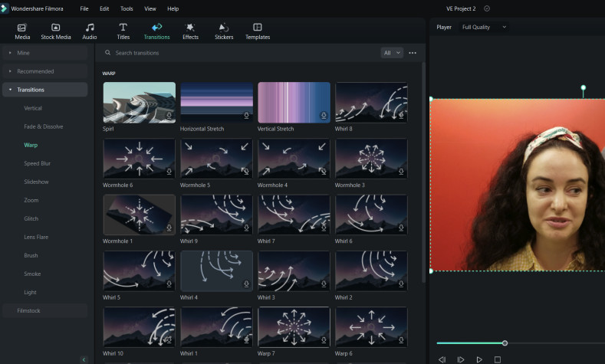Expand the Recommended section

pyautogui.click(x=44, y=71)
